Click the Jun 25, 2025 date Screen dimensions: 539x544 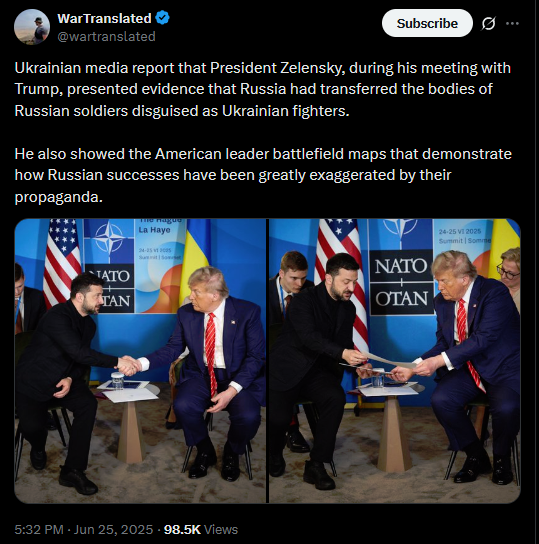pos(113,529)
